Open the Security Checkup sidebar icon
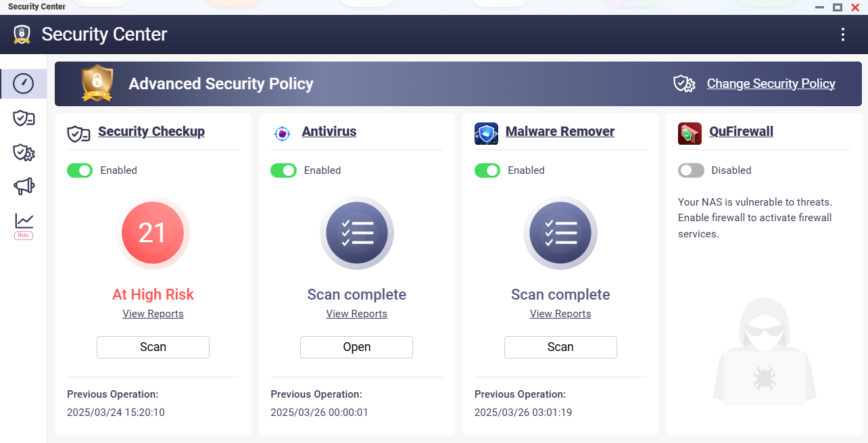The image size is (868, 443). click(24, 118)
